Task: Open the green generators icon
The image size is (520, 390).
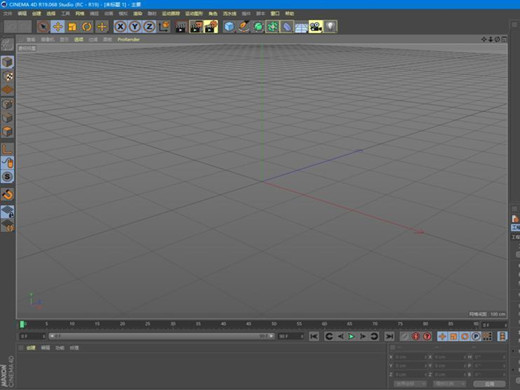Action: [x=258, y=27]
